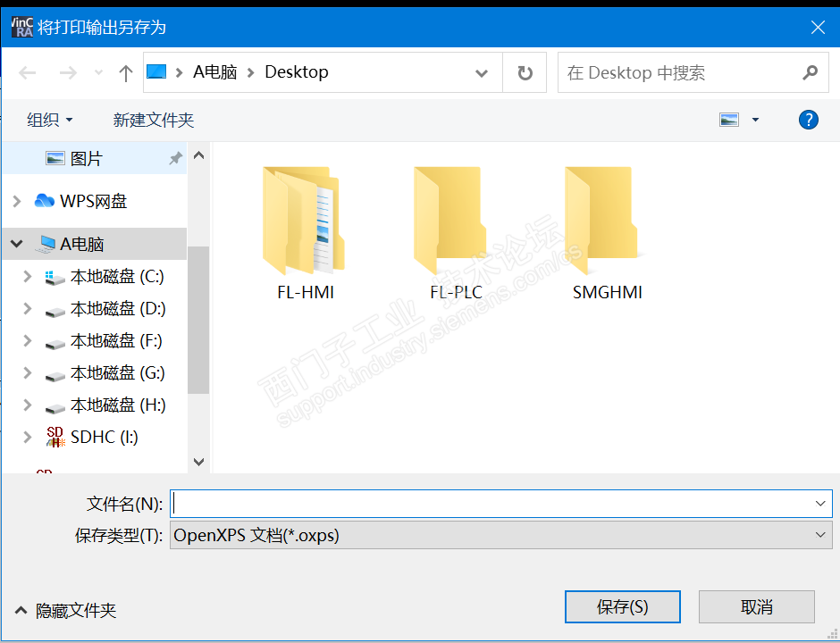Expand the WPS网盘 tree node

pos(17,201)
